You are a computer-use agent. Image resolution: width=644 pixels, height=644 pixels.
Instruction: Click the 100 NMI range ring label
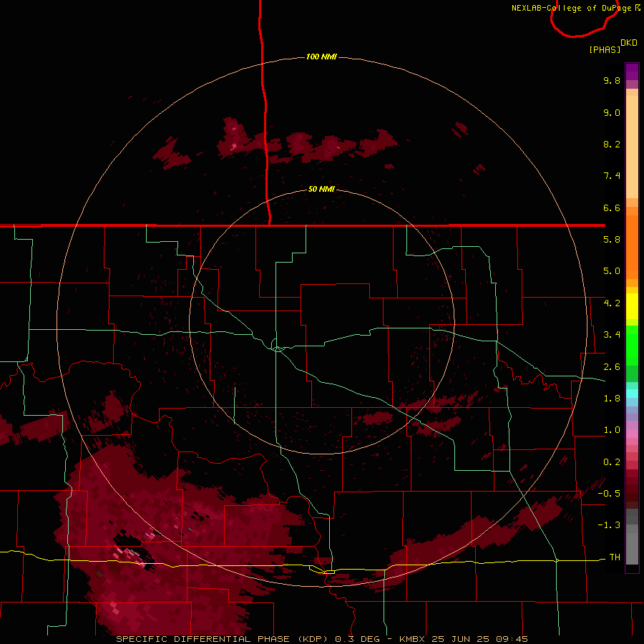(x=321, y=57)
